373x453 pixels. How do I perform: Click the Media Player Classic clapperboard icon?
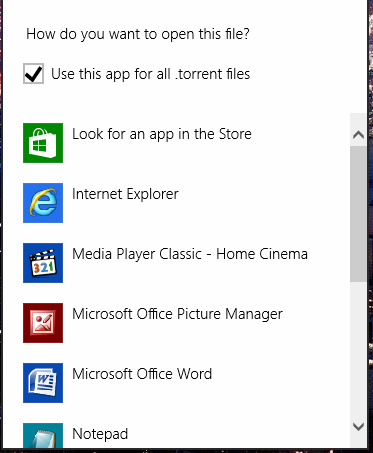coord(43,263)
